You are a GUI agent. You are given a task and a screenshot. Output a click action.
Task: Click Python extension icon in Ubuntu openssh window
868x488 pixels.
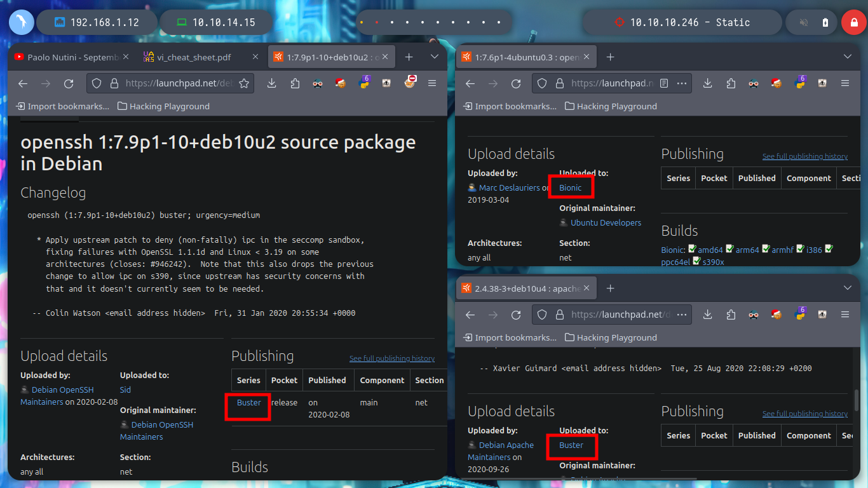800,82
